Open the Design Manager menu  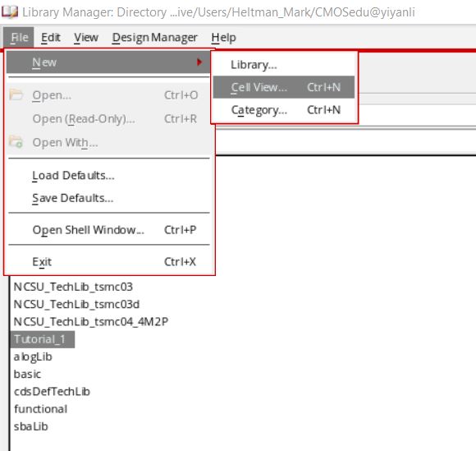(x=154, y=38)
